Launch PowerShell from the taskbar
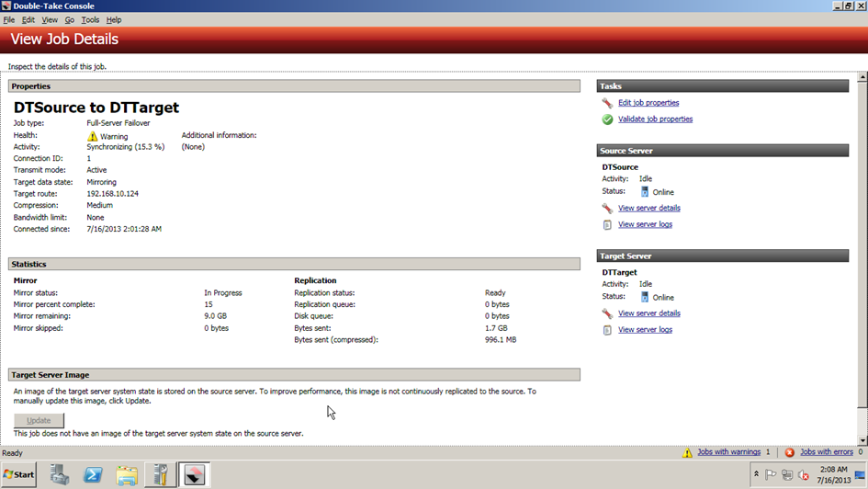The height and width of the screenshot is (489, 868). click(93, 474)
